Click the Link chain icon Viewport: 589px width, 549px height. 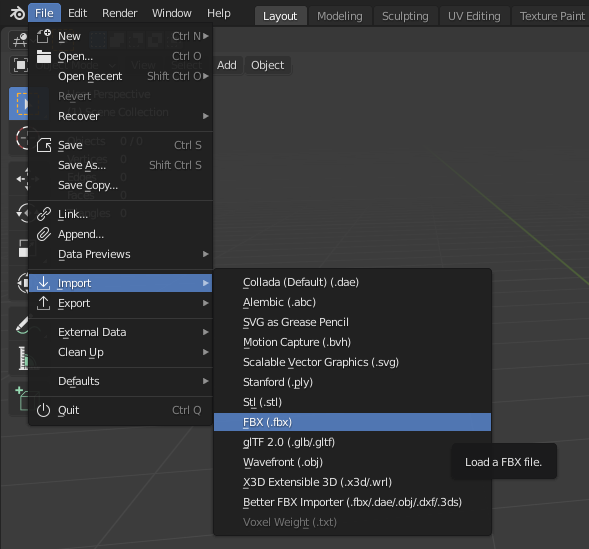click(44, 214)
